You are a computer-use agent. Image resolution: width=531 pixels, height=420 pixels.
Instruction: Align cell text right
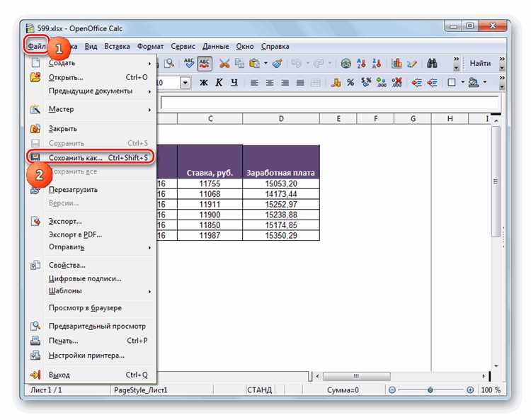[285, 83]
